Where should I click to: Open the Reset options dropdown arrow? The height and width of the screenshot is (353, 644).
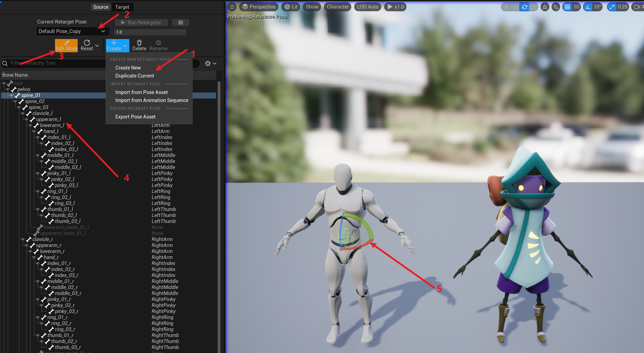(97, 46)
